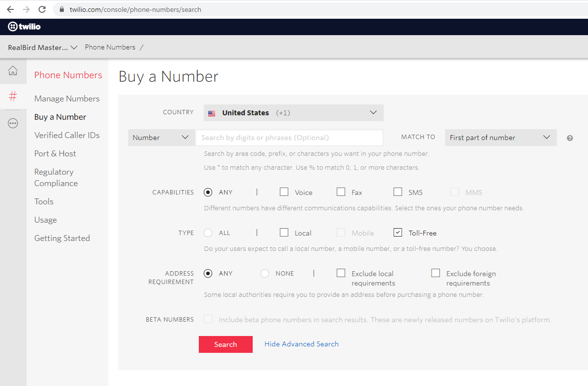Expand the Match To dropdown

500,138
